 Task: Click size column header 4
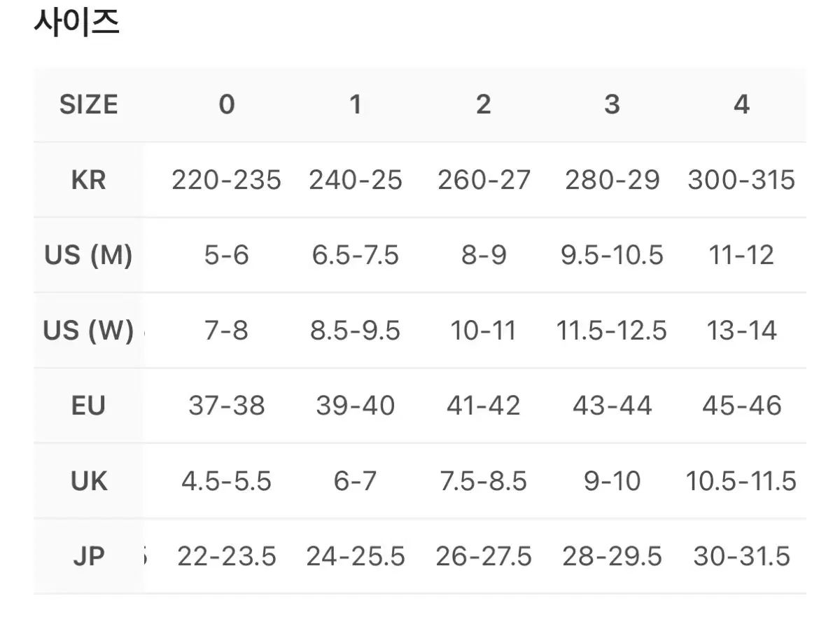click(x=741, y=105)
